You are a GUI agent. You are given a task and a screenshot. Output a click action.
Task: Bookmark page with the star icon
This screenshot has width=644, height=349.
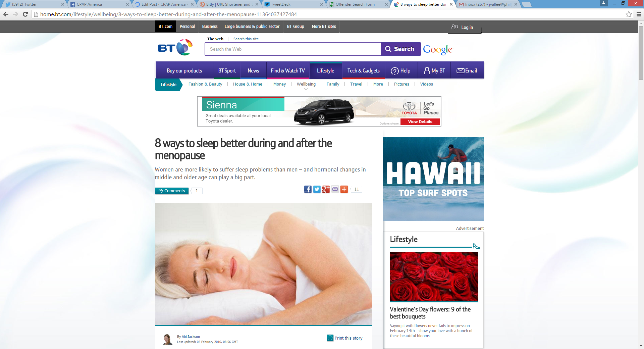pos(629,14)
